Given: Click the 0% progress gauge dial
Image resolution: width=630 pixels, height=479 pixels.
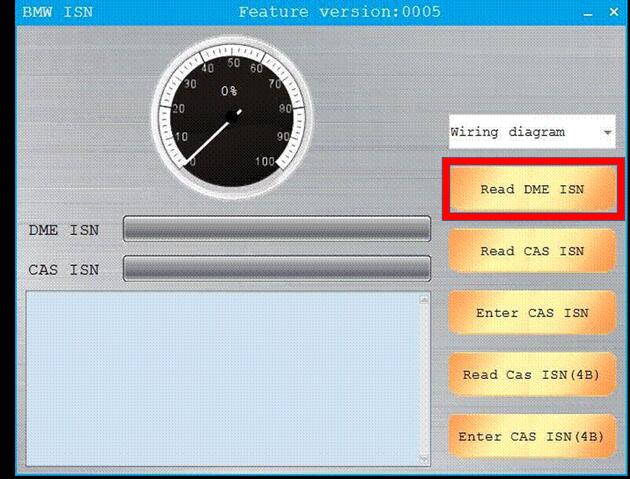Looking at the screenshot, I should 232,117.
